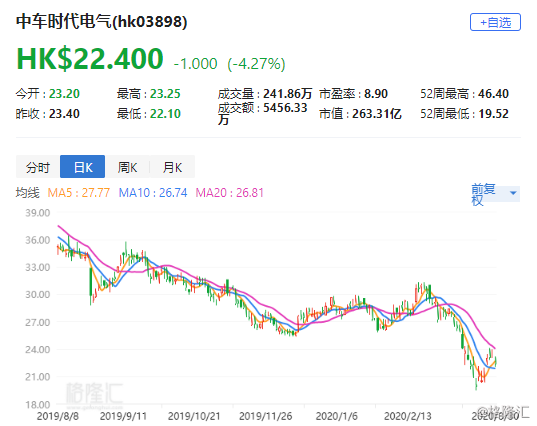Image resolution: width=537 pixels, height=426 pixels.
Task: Click the 均线 label
Action: [x=28, y=193]
